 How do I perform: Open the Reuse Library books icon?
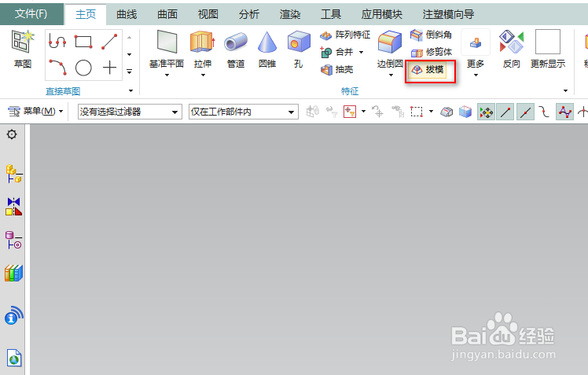pos(14,273)
